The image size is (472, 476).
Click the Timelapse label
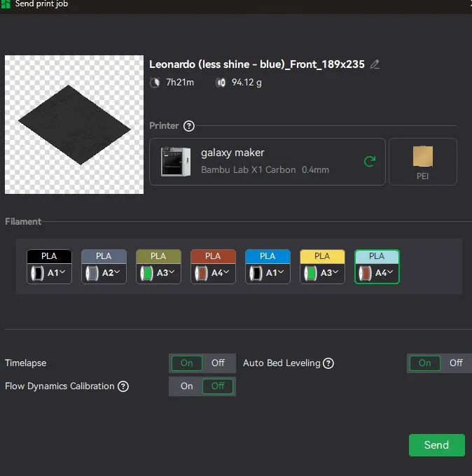(x=26, y=363)
